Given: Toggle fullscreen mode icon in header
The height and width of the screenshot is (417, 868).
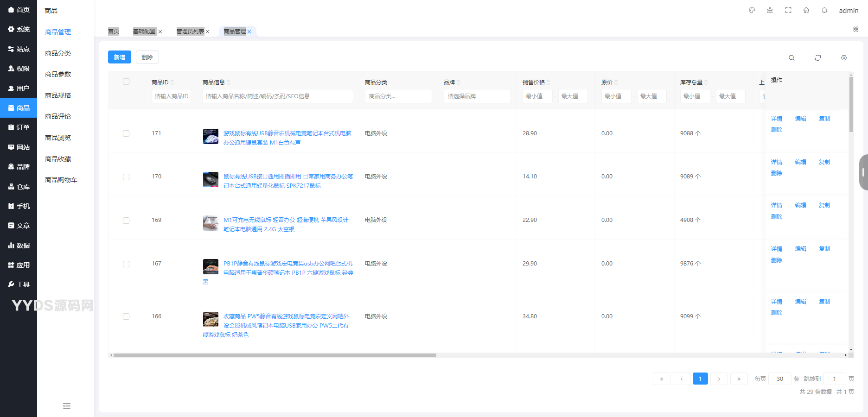Looking at the screenshot, I should pos(788,10).
